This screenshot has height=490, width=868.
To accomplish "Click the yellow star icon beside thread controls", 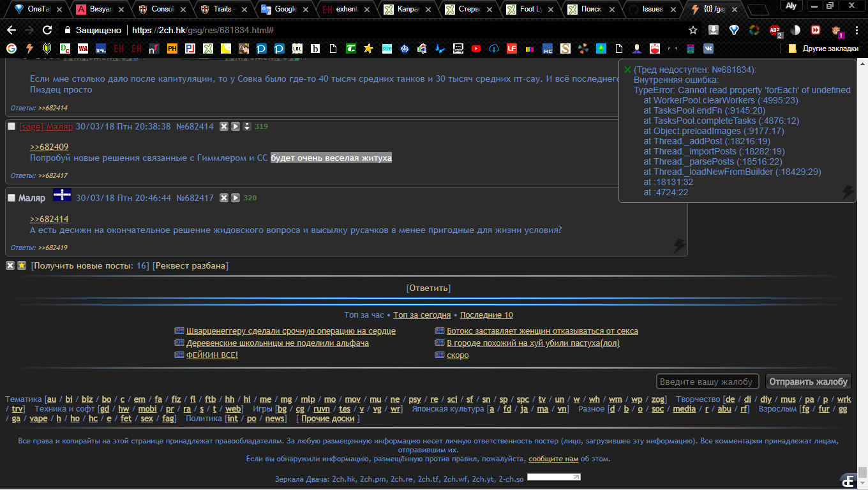I will click(21, 265).
